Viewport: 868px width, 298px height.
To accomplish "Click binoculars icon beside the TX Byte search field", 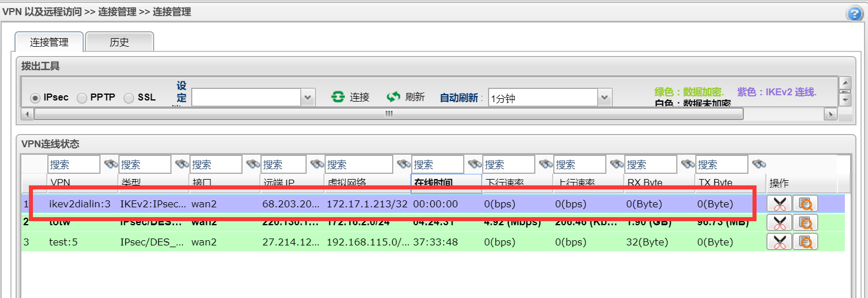I will (759, 165).
